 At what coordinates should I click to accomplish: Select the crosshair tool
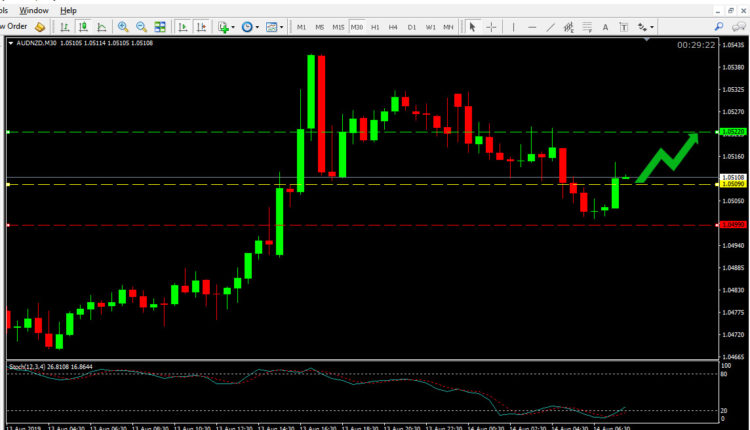pyautogui.click(x=491, y=27)
